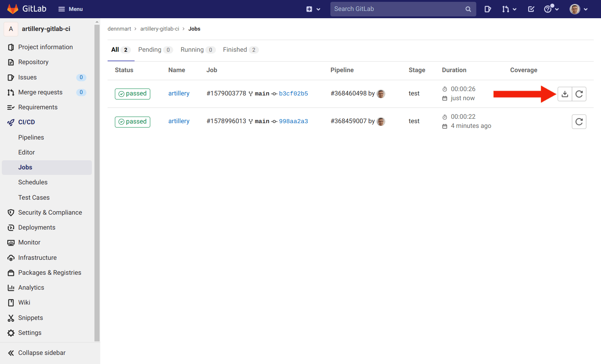Retry the most recent passed job
The image size is (601, 364).
tap(579, 94)
